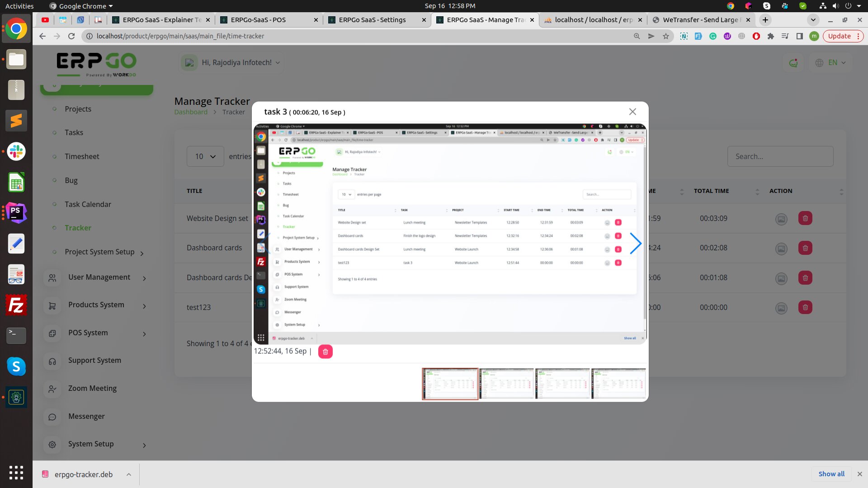868x488 pixels.
Task: Open the Support System headset menu
Action: [52, 361]
